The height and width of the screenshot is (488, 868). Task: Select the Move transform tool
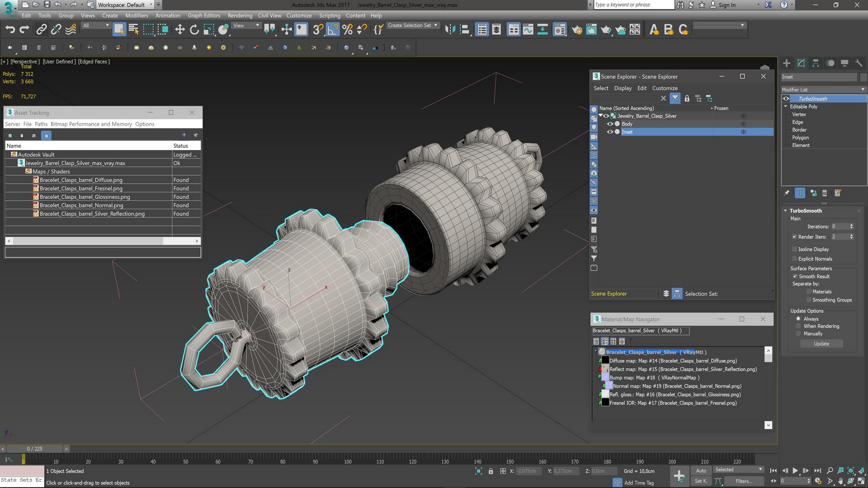[x=180, y=30]
